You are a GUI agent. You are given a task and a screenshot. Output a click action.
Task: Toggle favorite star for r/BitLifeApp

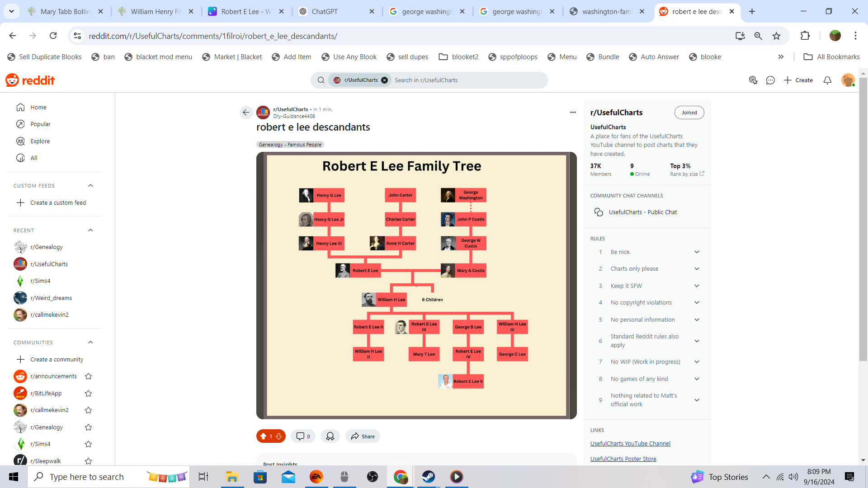tap(89, 394)
